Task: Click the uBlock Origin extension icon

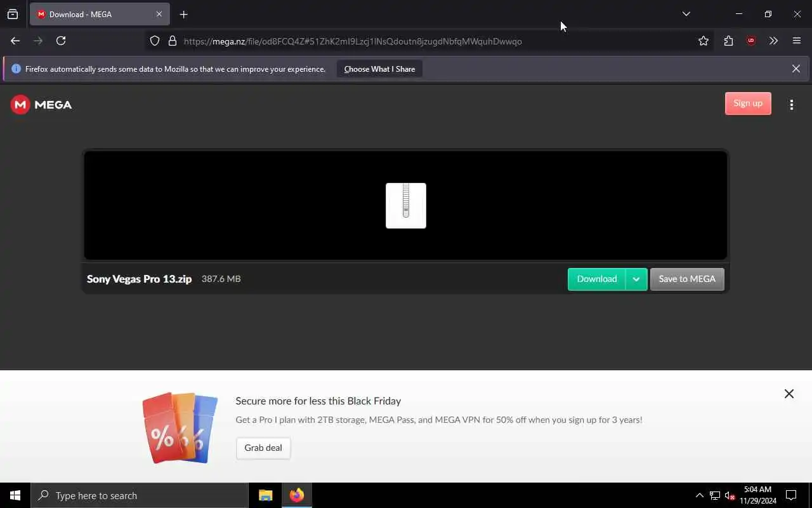Action: point(751,41)
